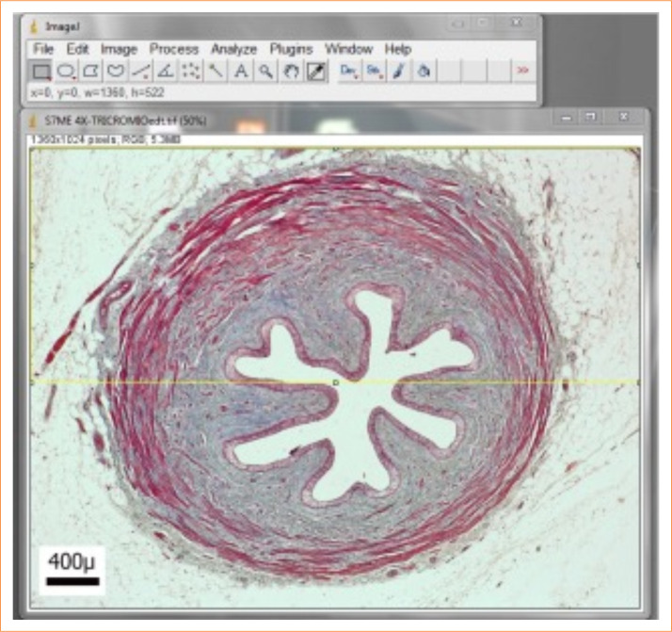Viewport: 672px width, 632px height.
Task: Select the Text tool
Action: coord(241,71)
